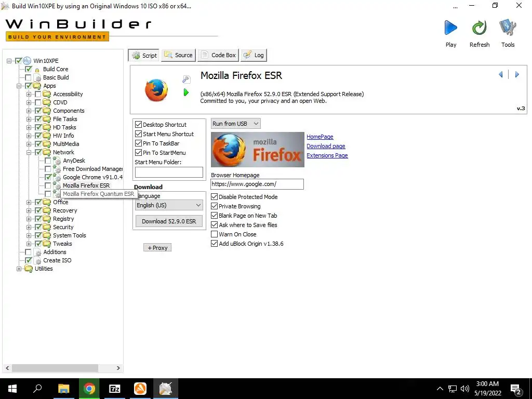Click the + Proxy button

pyautogui.click(x=157, y=248)
